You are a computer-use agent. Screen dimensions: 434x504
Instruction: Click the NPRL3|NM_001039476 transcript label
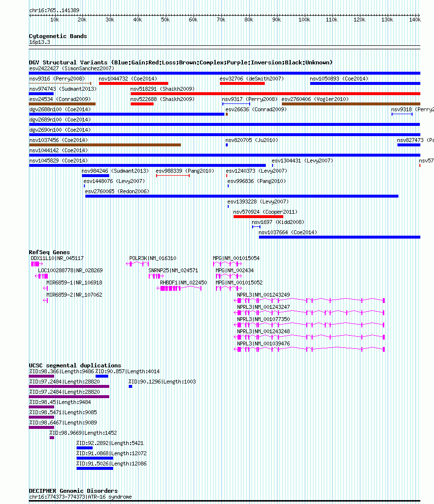click(x=263, y=344)
